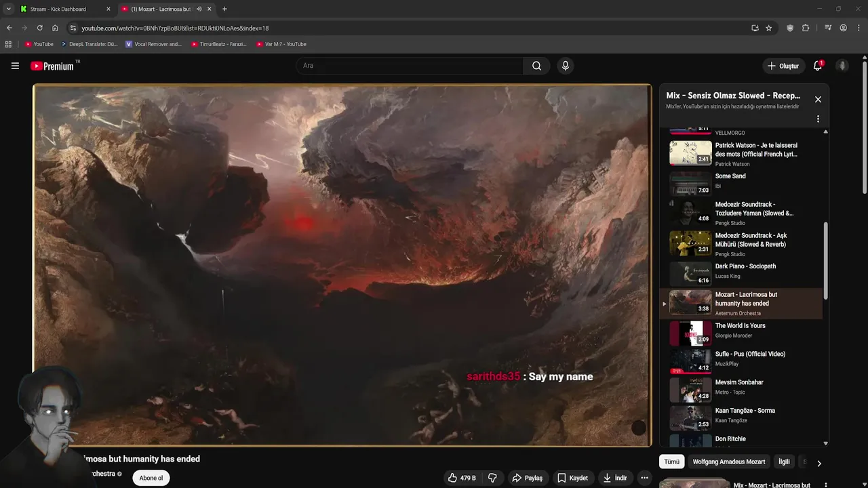
Task: Open TimurBeatz bookmark
Action: point(218,44)
